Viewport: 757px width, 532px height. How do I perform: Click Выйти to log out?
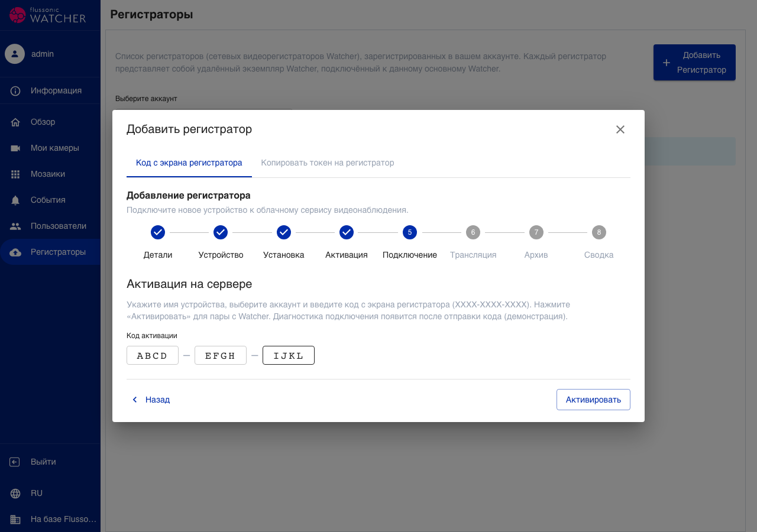pyautogui.click(x=43, y=462)
